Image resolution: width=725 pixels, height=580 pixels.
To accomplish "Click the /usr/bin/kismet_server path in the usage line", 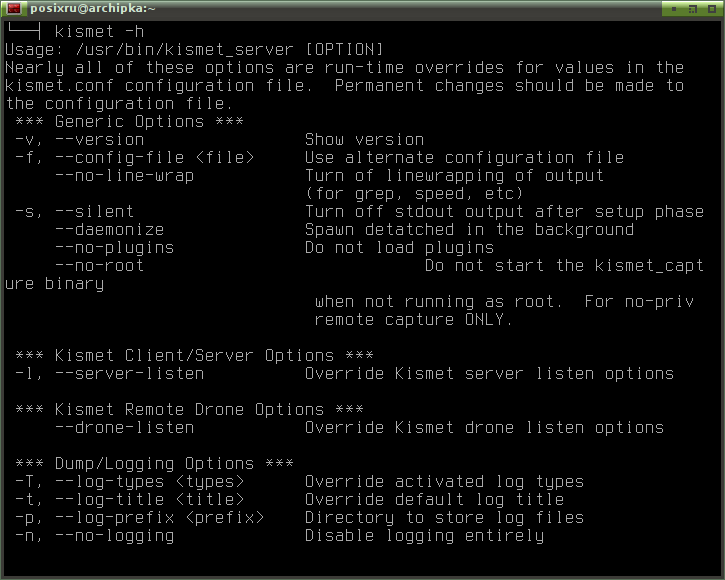I will point(184,49).
